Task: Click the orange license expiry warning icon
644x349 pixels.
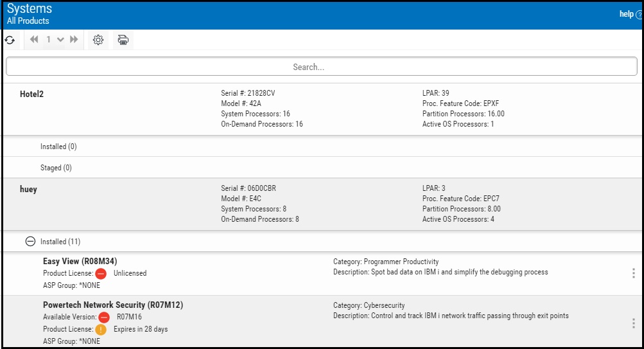Action: point(101,329)
